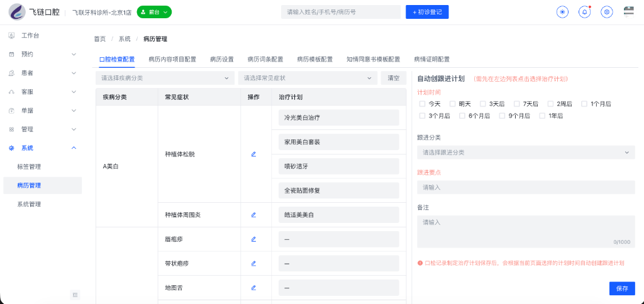This screenshot has width=644, height=304.
Task: Switch to the 病历模板配置 tab
Action: 314,60
